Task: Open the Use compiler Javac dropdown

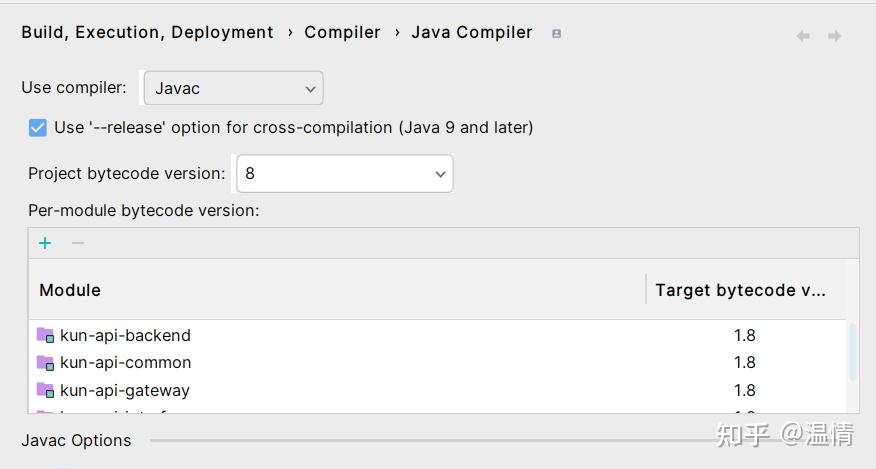Action: click(x=233, y=88)
